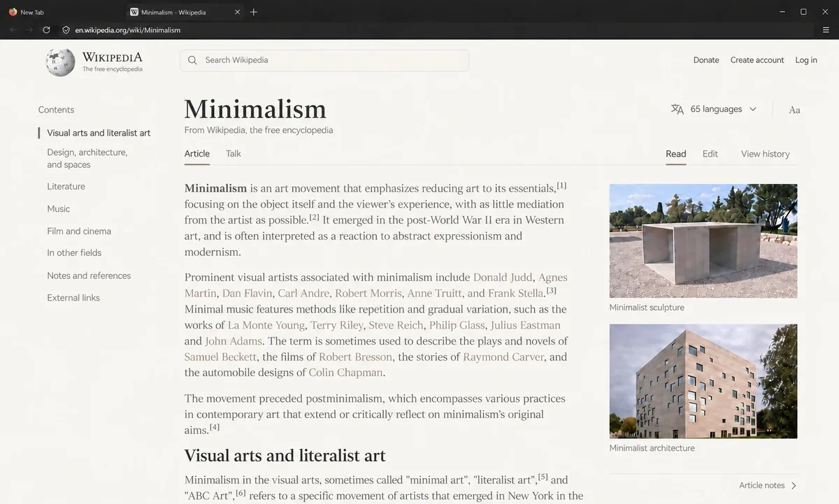Jump to Film and cinema section
The image size is (839, 504).
(x=79, y=231)
